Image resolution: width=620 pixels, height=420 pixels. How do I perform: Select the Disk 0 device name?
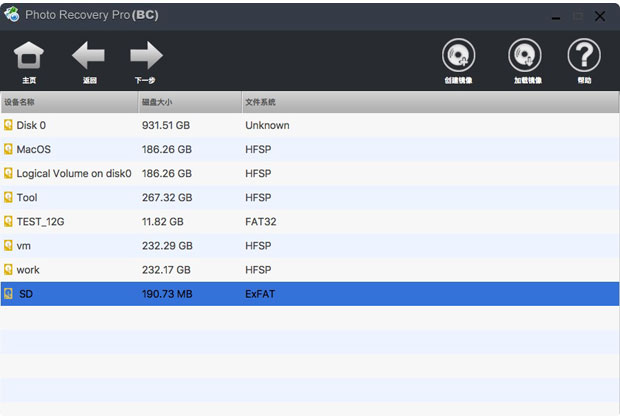point(31,125)
